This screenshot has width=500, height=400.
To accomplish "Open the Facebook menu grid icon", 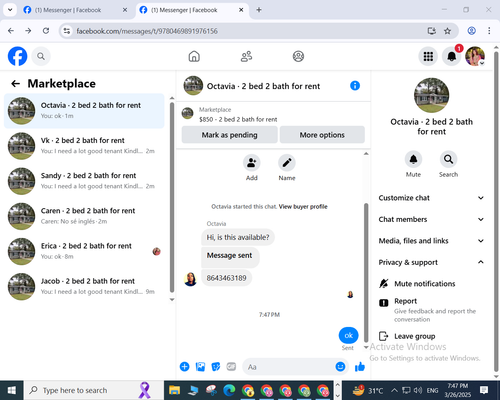I will (428, 56).
